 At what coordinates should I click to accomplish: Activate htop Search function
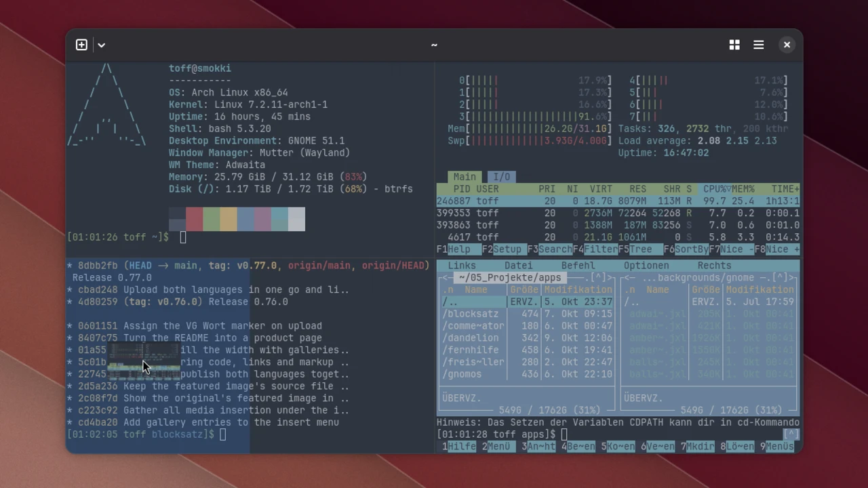click(x=549, y=249)
